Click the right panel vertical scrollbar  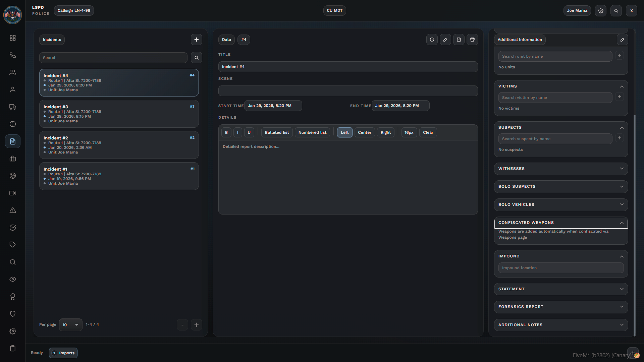pyautogui.click(x=634, y=225)
